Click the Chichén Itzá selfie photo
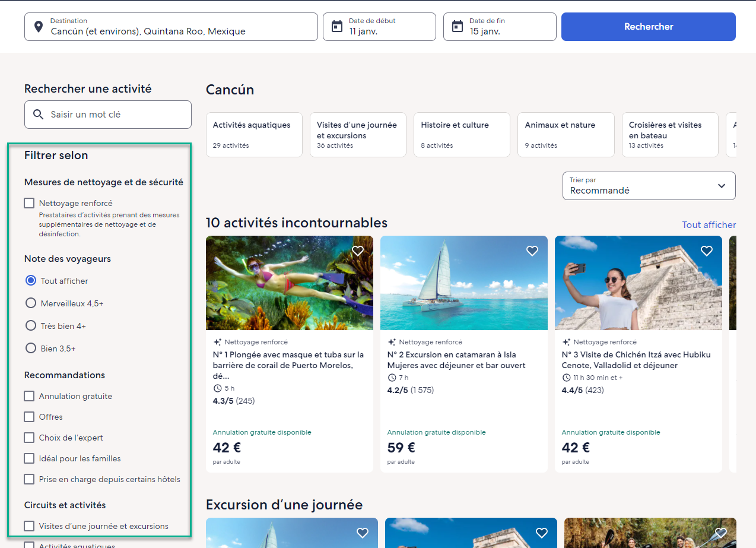Screen dimensions: 756x548 point(639,283)
